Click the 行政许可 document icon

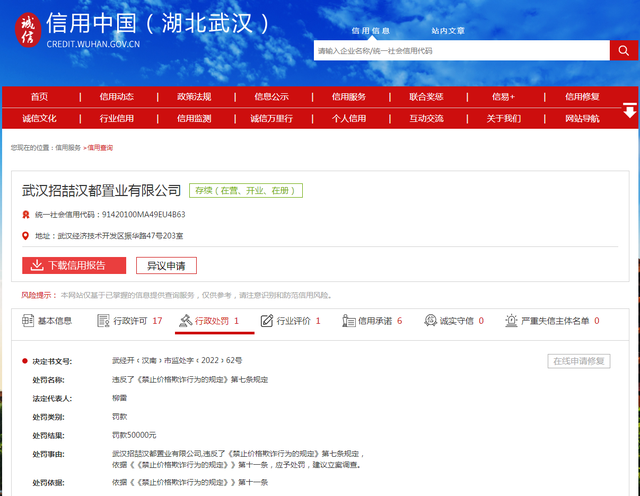click(x=103, y=321)
